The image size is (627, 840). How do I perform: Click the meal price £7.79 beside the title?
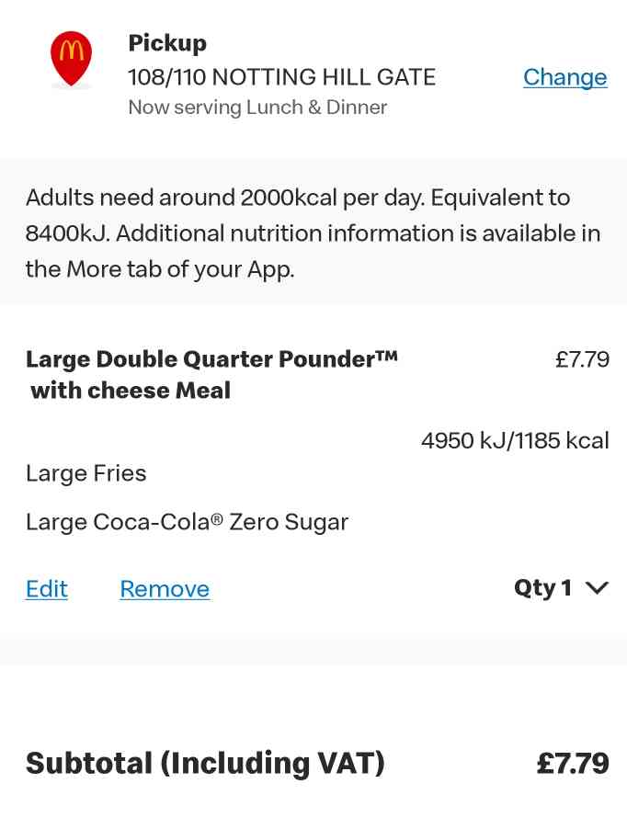(x=582, y=359)
